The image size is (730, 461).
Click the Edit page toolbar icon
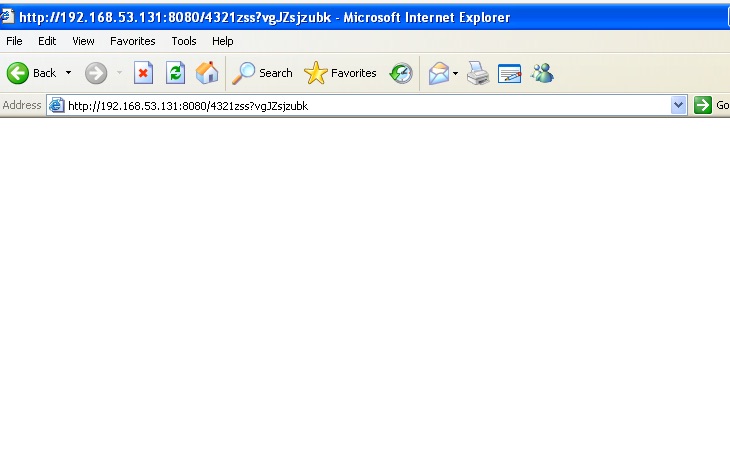point(509,74)
